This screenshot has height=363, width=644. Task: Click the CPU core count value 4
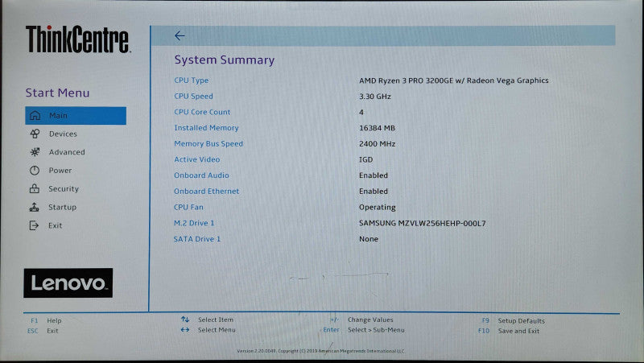point(361,112)
